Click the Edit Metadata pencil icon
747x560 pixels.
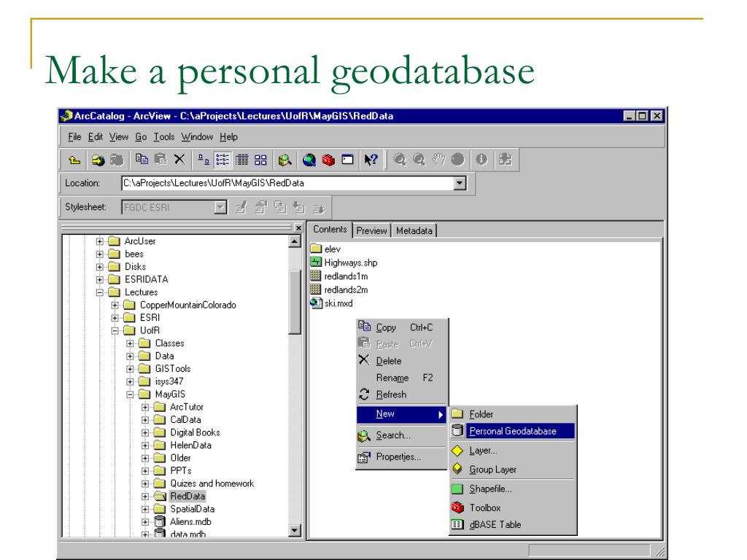[241, 208]
